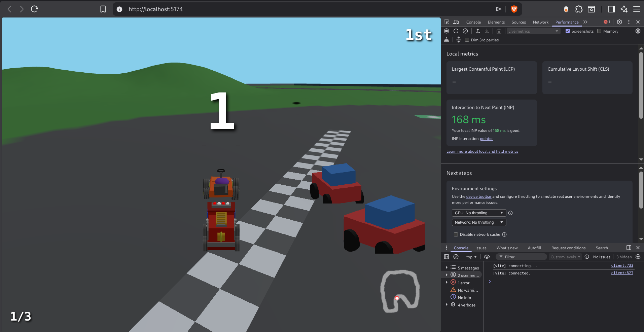Open the CPU: No throttling dropdown
The width and height of the screenshot is (644, 332).
point(478,213)
